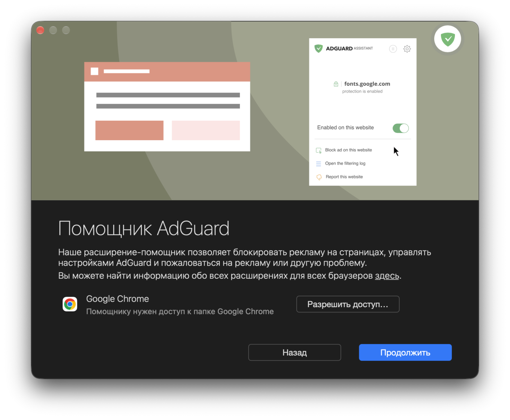This screenshot has width=510, height=420.
Task: Click the Google Chrome label text
Action: [x=117, y=299]
